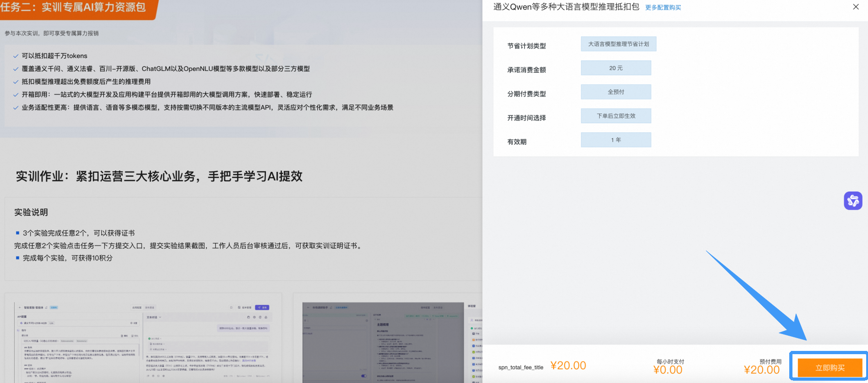Click the 抵扣模型推理超出免费额度 bullet line

point(86,82)
